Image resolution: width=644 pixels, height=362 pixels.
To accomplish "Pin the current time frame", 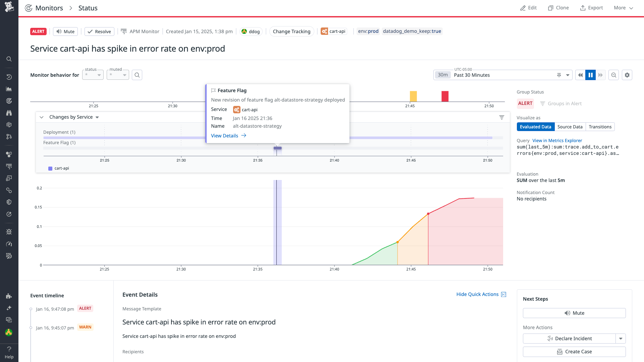I will click(558, 75).
